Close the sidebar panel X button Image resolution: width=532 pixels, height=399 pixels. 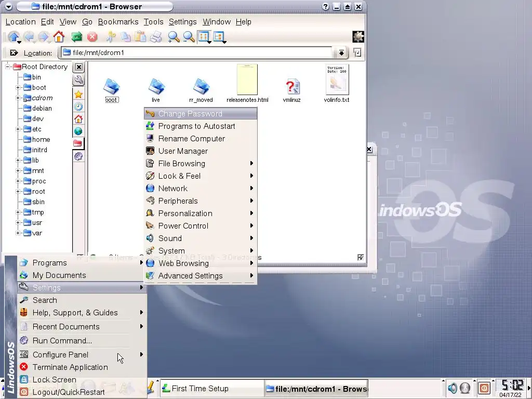pos(79,67)
